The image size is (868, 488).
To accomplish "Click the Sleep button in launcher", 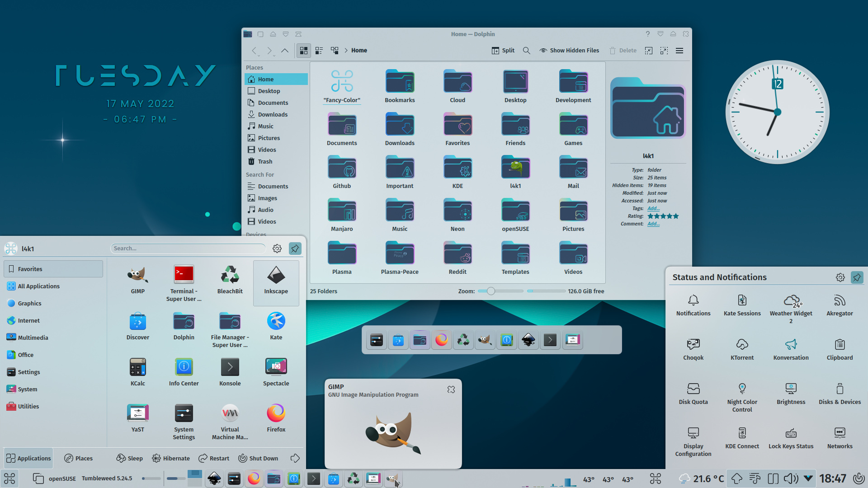I will coord(130,458).
